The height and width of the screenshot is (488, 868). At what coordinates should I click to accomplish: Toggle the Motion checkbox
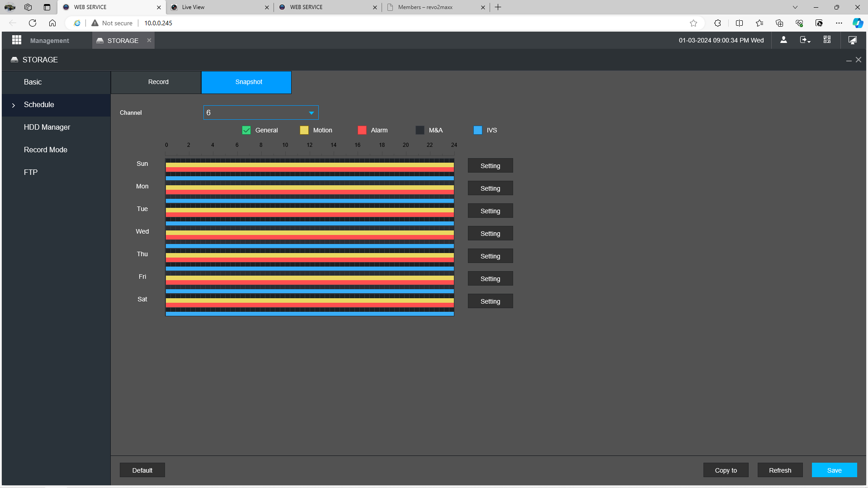click(x=304, y=130)
